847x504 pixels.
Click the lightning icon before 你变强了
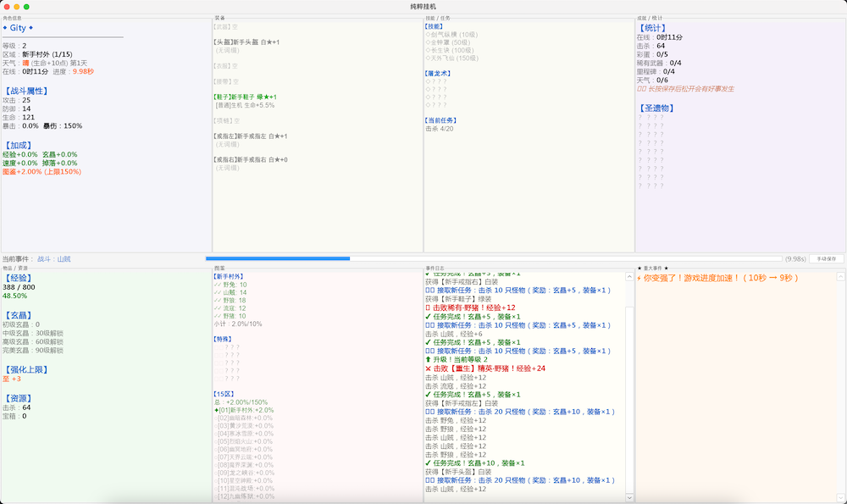click(639, 278)
